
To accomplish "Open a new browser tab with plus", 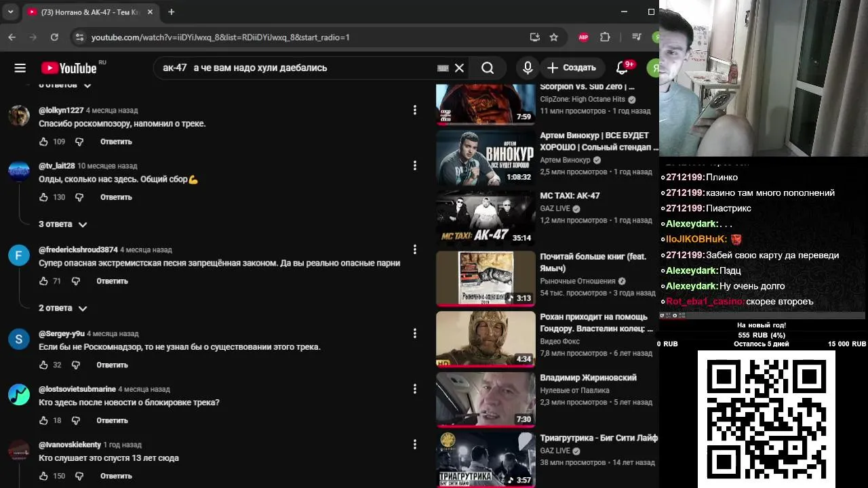I will pyautogui.click(x=172, y=12).
